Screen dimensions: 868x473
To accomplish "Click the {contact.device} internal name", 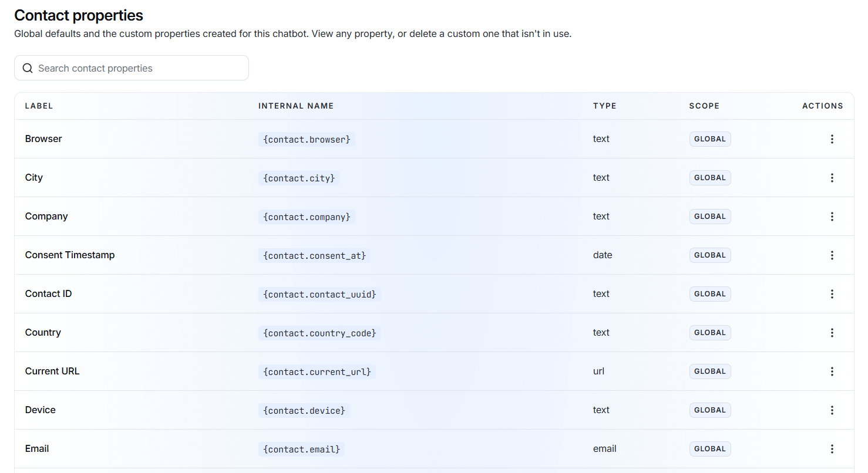I will click(304, 410).
